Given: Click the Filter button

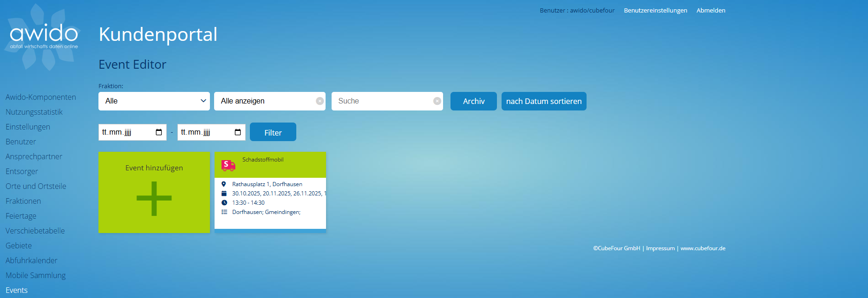Looking at the screenshot, I should pos(273,132).
